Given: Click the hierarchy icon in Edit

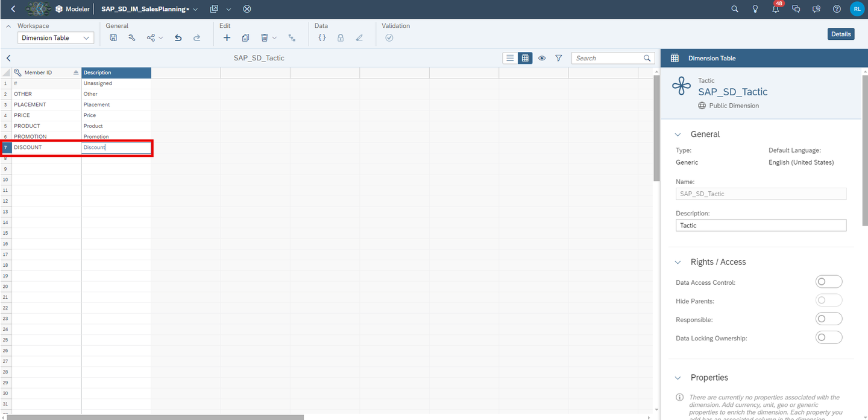Looking at the screenshot, I should pyautogui.click(x=292, y=38).
